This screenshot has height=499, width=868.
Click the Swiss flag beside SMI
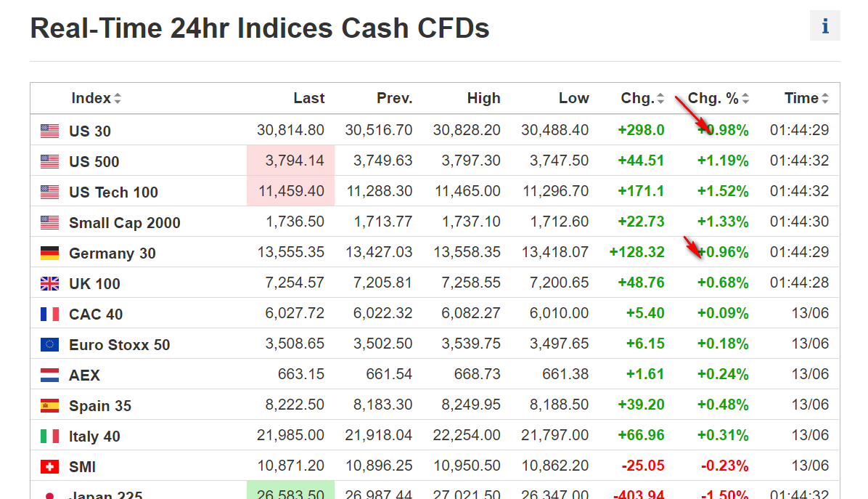[x=49, y=466]
